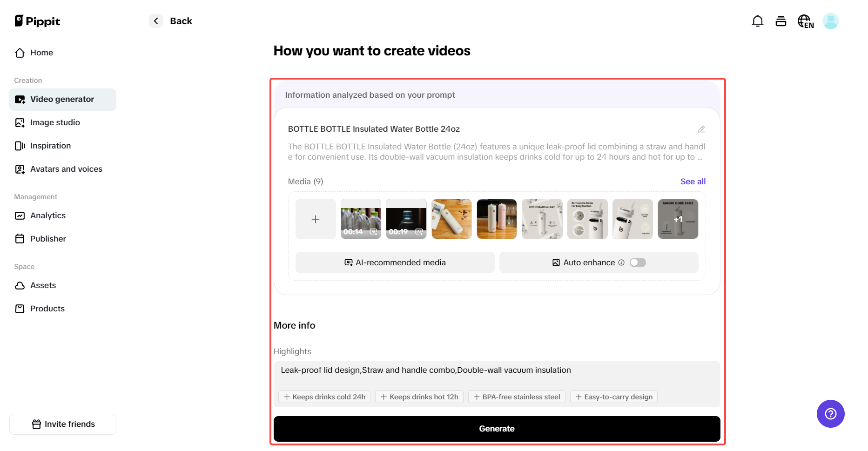Expand media list with See all
Screen dimensions: 868x451
(693, 182)
